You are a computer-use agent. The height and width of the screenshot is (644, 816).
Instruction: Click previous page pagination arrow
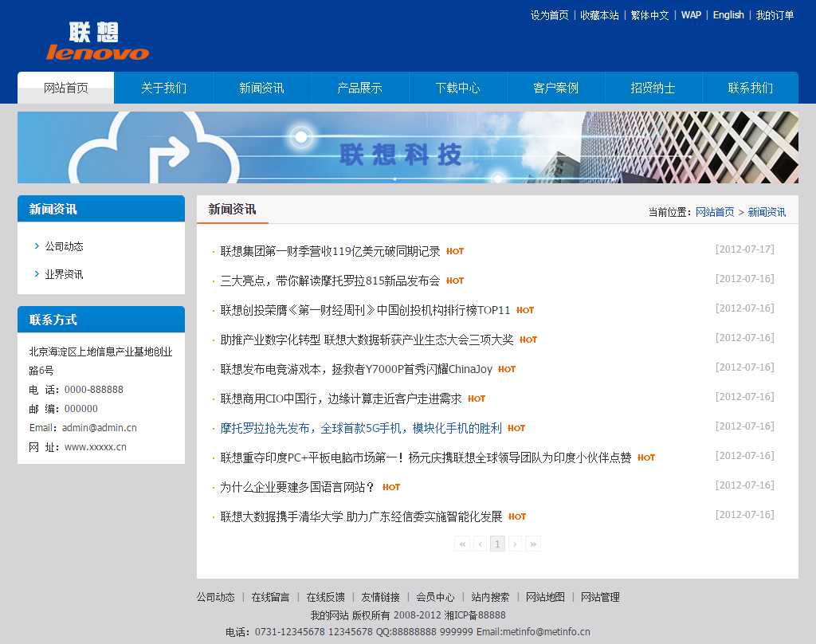coord(480,544)
